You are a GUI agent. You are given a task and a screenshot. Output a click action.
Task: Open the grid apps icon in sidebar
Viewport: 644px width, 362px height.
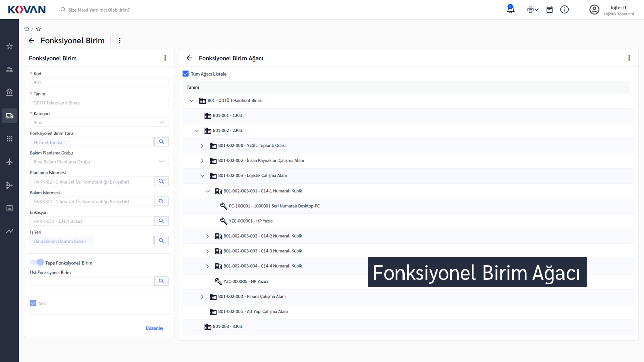tap(9, 139)
